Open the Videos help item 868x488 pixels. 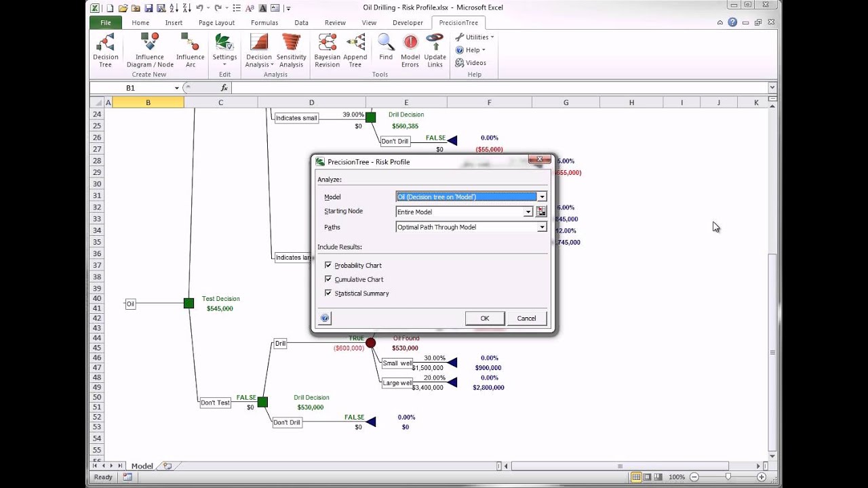(471, 63)
